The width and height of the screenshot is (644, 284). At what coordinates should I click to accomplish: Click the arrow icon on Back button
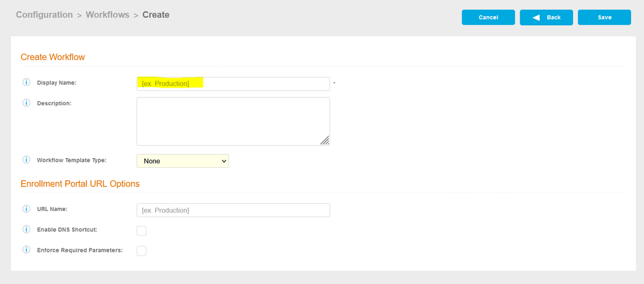(x=536, y=17)
